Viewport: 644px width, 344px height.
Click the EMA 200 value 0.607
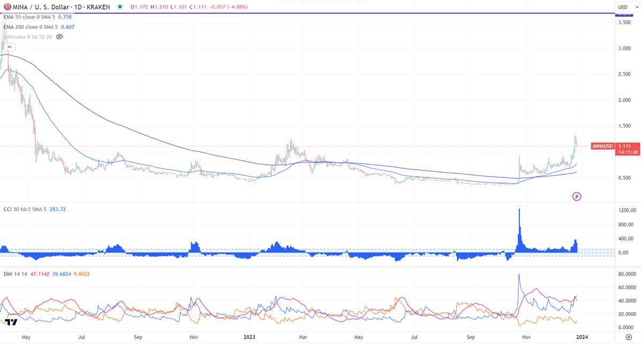point(68,27)
